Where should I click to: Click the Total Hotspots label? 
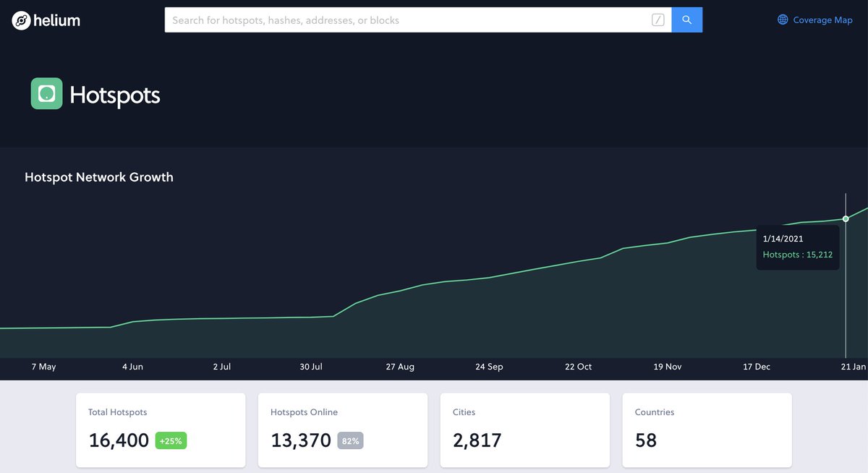pyautogui.click(x=117, y=412)
